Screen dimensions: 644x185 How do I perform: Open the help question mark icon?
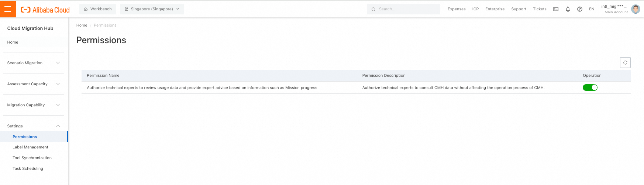[580, 9]
